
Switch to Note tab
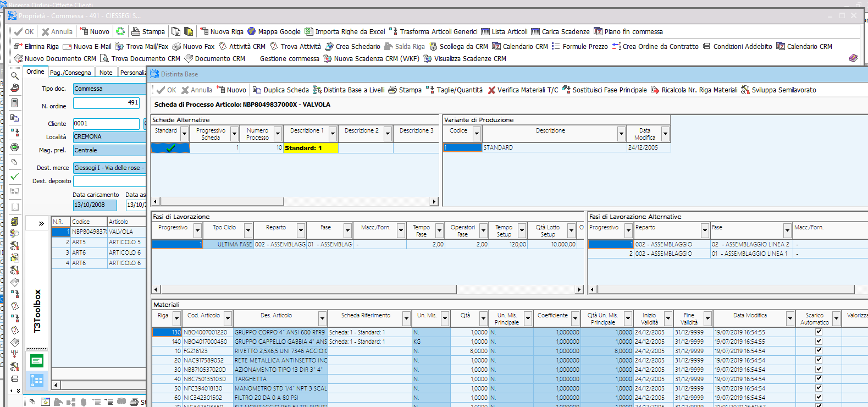tap(106, 72)
